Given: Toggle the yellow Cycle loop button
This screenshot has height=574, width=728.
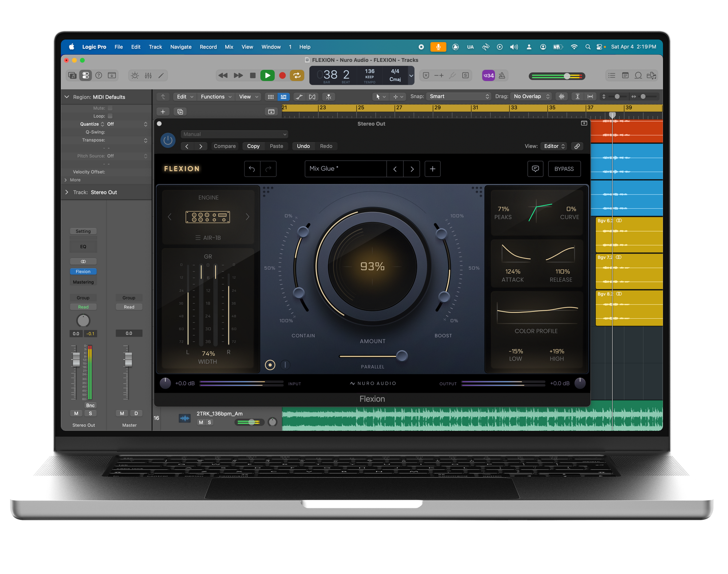Looking at the screenshot, I should coord(297,75).
